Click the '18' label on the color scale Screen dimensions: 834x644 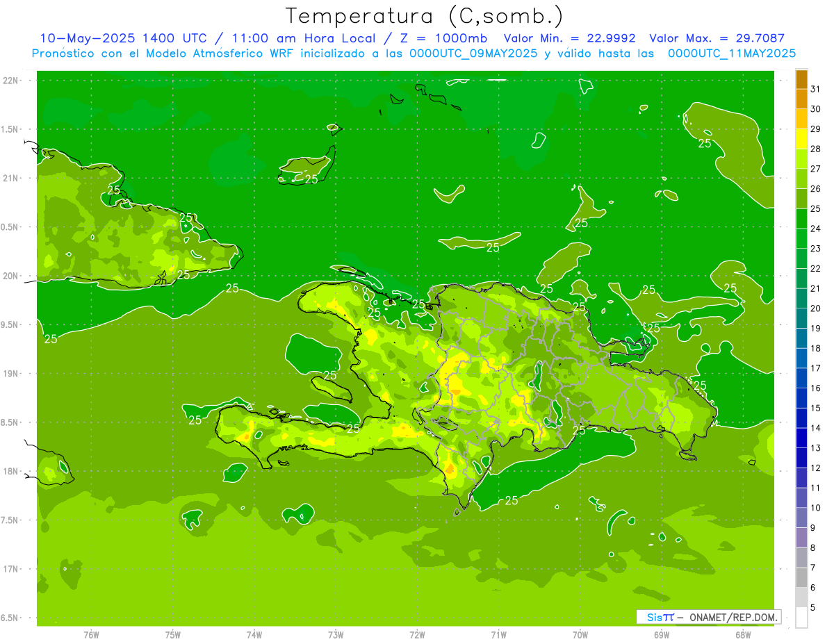click(x=816, y=348)
